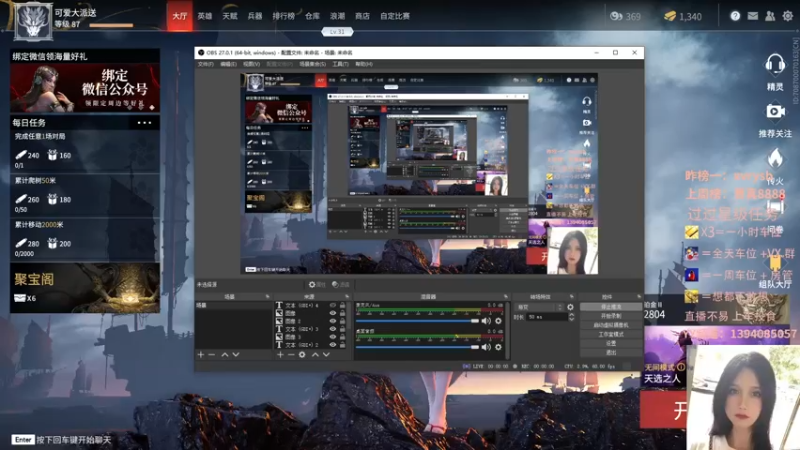Image resolution: width=800 pixels, height=450 pixels.
Task: Open the 商店 shop tab
Action: (362, 16)
